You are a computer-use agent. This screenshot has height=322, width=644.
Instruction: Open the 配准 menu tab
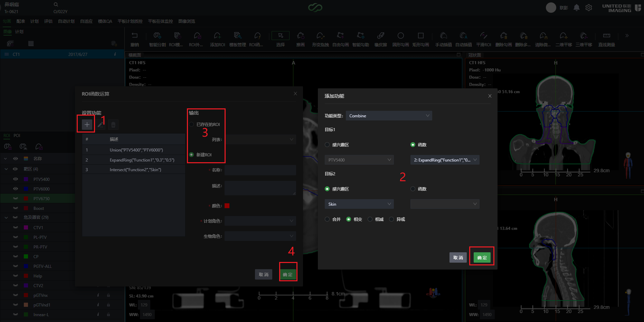[x=21, y=21]
